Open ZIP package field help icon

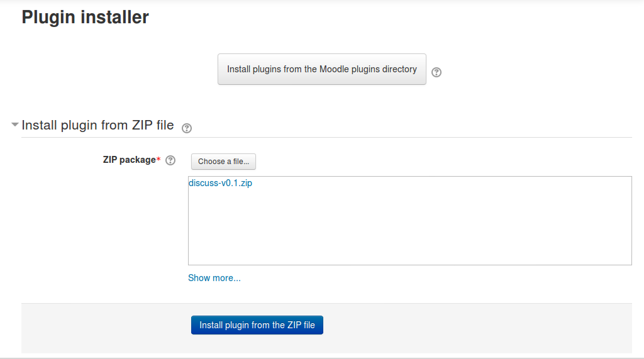pyautogui.click(x=170, y=160)
